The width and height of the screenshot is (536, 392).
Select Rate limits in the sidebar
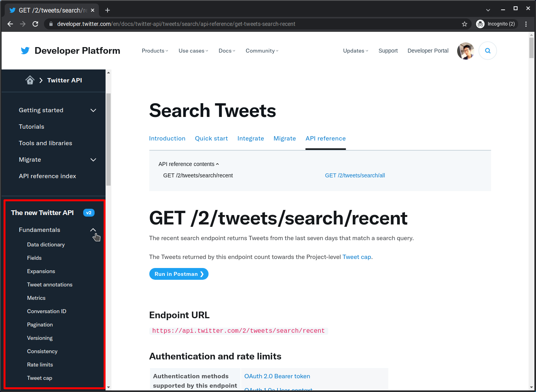(x=40, y=365)
